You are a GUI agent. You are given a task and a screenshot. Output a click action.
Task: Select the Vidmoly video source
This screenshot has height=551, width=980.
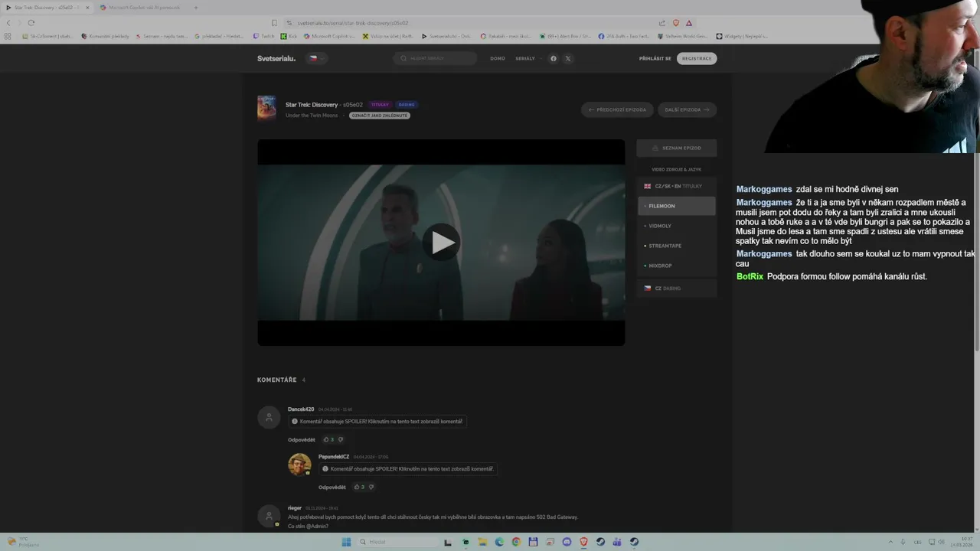coord(677,226)
